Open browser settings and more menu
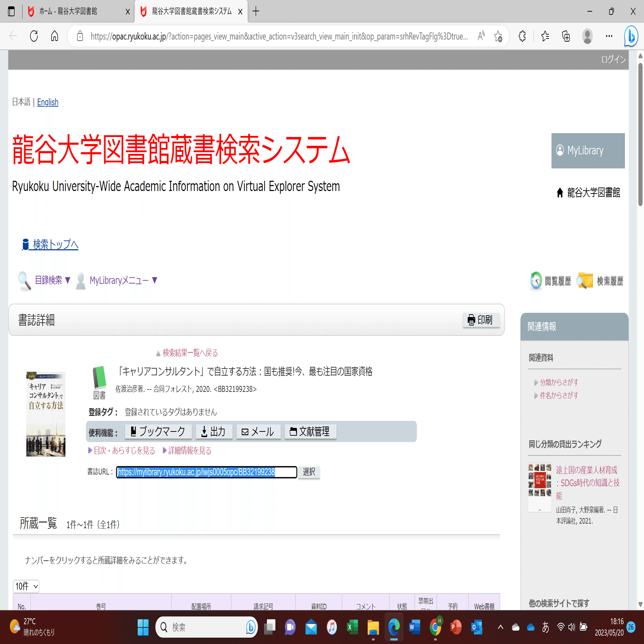This screenshot has width=644, height=644. click(609, 36)
